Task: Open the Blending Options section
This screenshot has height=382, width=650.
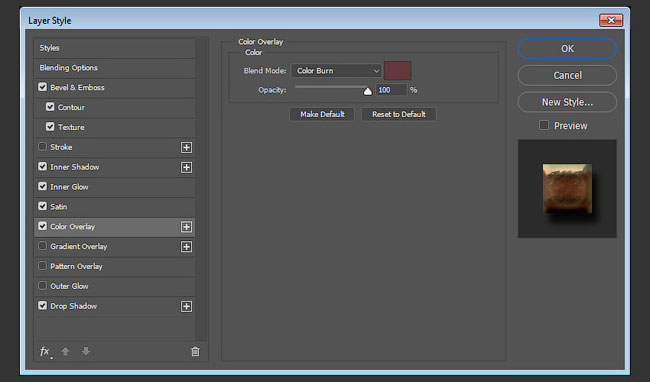Action: (114, 68)
